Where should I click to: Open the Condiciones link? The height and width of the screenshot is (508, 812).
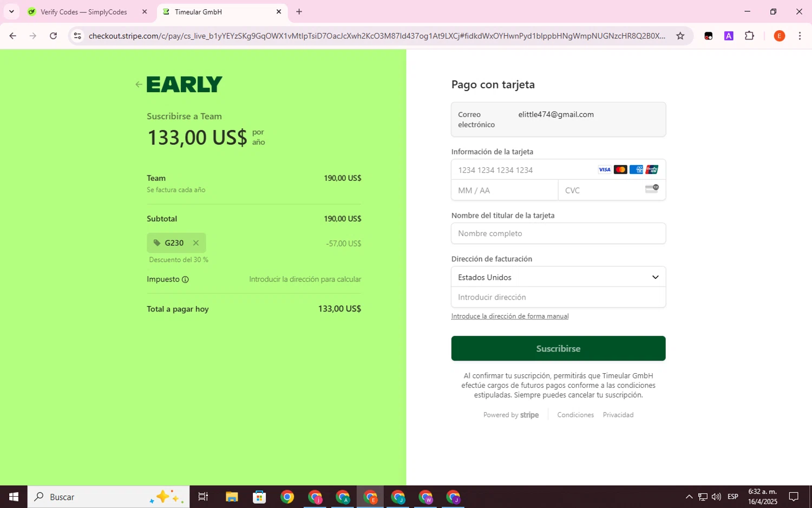click(575, 415)
